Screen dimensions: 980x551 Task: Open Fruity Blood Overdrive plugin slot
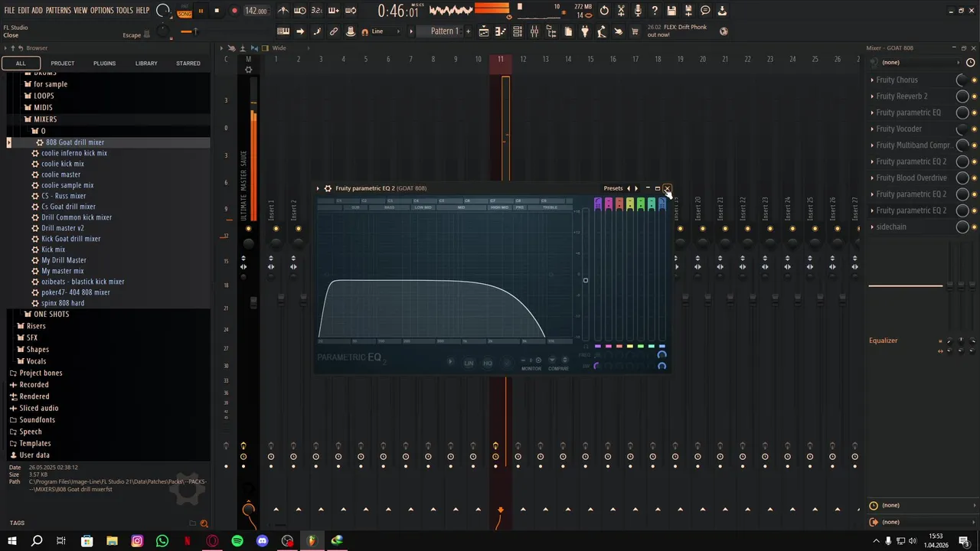click(x=911, y=178)
